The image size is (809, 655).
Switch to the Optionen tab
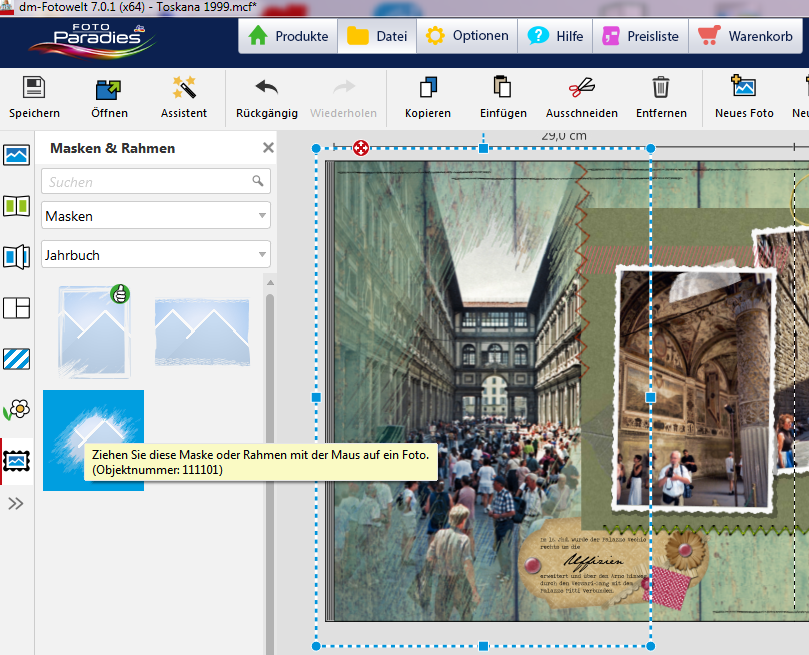(x=468, y=36)
